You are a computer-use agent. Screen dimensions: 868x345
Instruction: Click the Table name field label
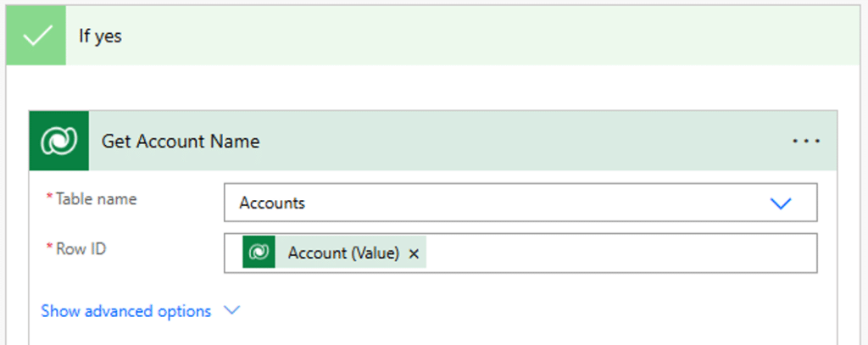pyautogui.click(x=96, y=199)
